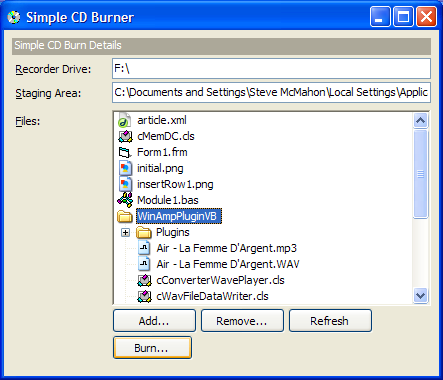Click the insertRow1.png image icon
This screenshot has height=380, width=443.
pyautogui.click(x=125, y=184)
